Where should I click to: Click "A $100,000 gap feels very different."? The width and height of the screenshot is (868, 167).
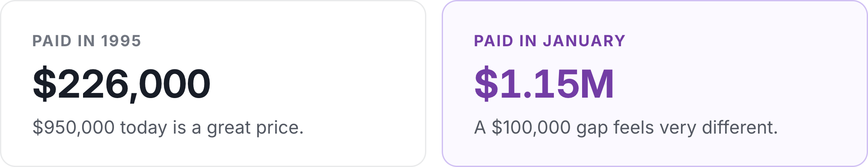pos(626,128)
